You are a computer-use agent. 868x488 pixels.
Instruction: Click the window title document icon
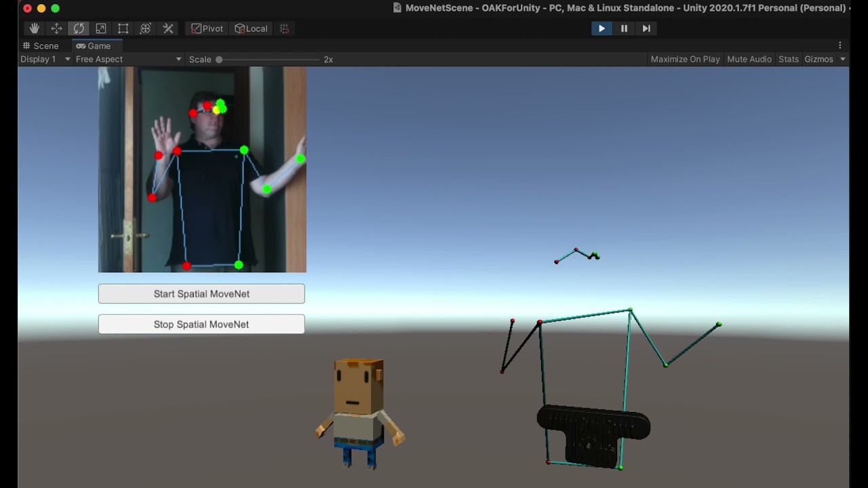tap(397, 8)
